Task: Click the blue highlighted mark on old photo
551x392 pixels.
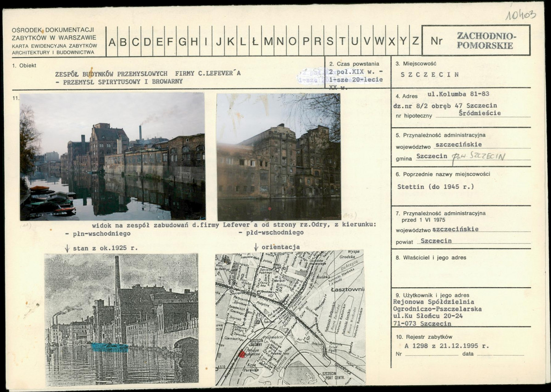Action: [110, 347]
